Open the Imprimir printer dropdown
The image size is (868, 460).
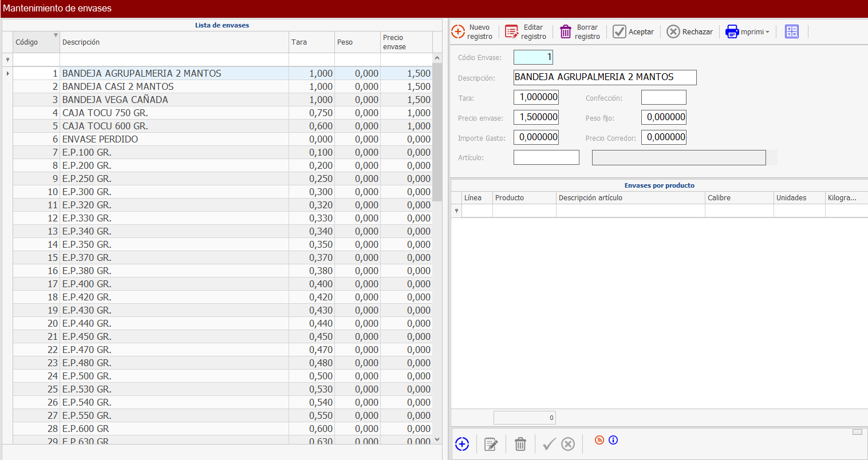pyautogui.click(x=747, y=31)
